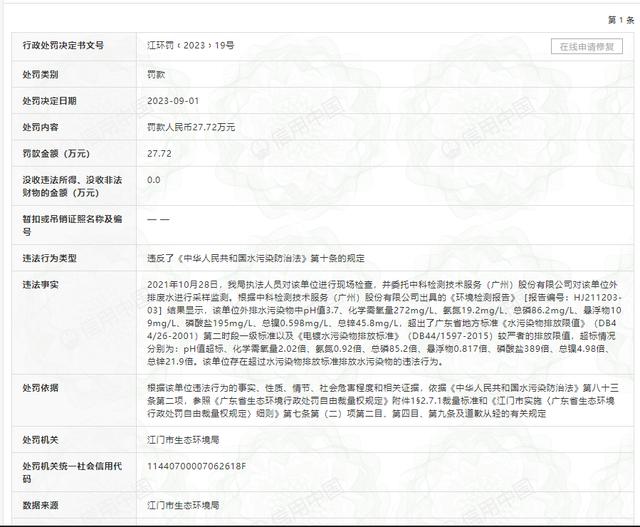
Task: Select 江门市生态环境局 in the 处罚机关 row
Action: (183, 440)
